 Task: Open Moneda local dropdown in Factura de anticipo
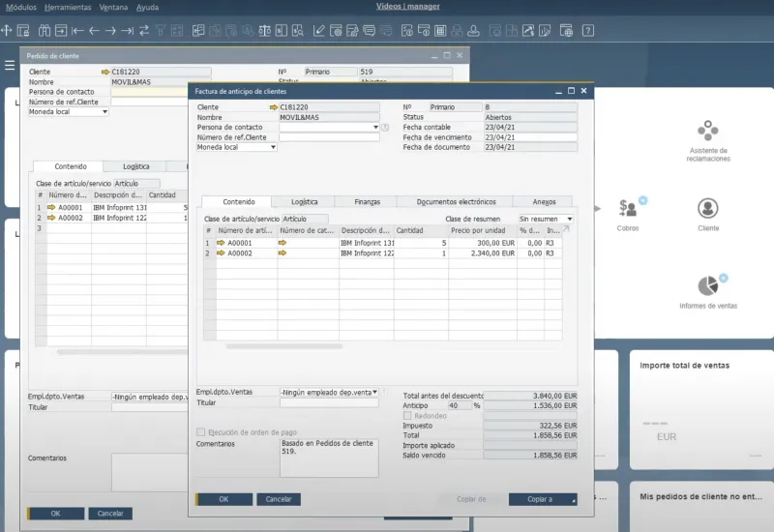pos(273,147)
